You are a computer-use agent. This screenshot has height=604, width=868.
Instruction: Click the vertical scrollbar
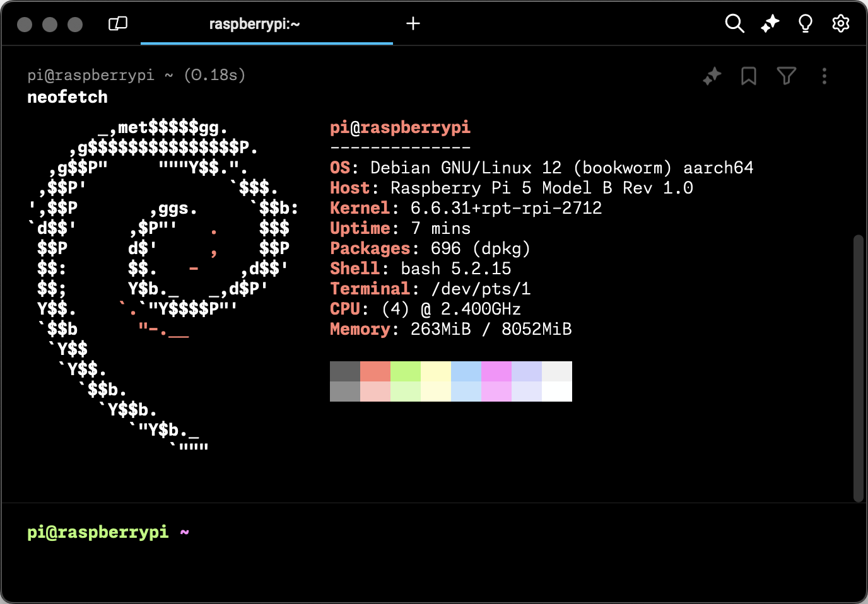click(x=858, y=368)
